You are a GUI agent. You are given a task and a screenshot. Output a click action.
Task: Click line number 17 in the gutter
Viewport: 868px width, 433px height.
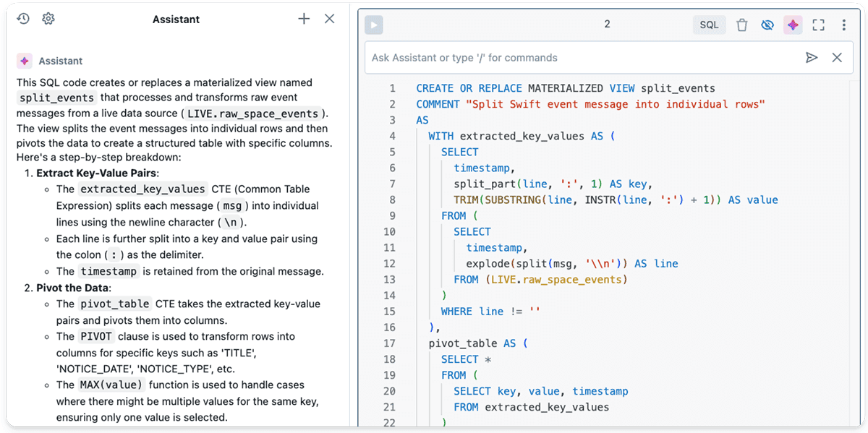tap(389, 343)
